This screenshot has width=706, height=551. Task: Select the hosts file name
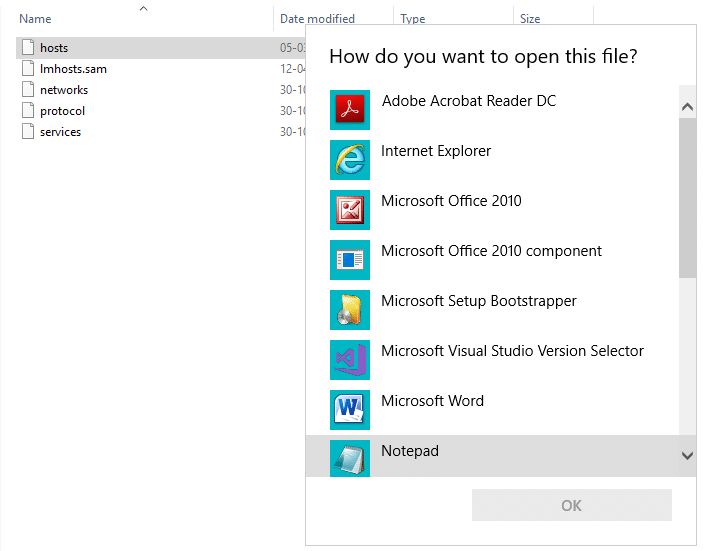point(54,48)
